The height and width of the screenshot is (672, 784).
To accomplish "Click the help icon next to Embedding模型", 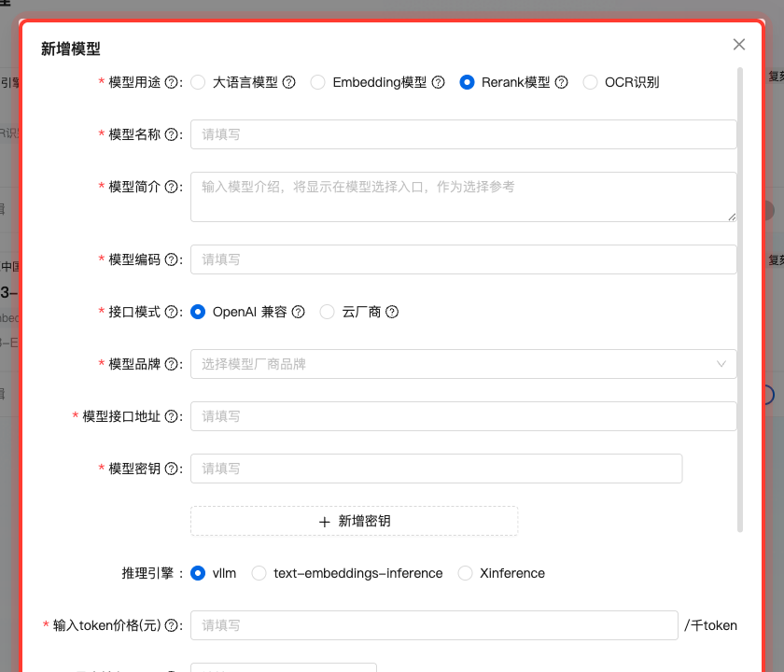I will coord(439,82).
